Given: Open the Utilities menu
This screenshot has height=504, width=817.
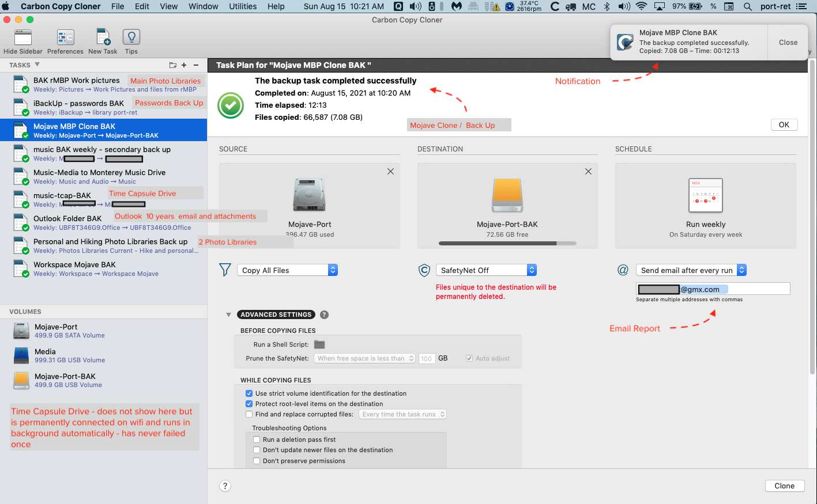Looking at the screenshot, I should [243, 6].
